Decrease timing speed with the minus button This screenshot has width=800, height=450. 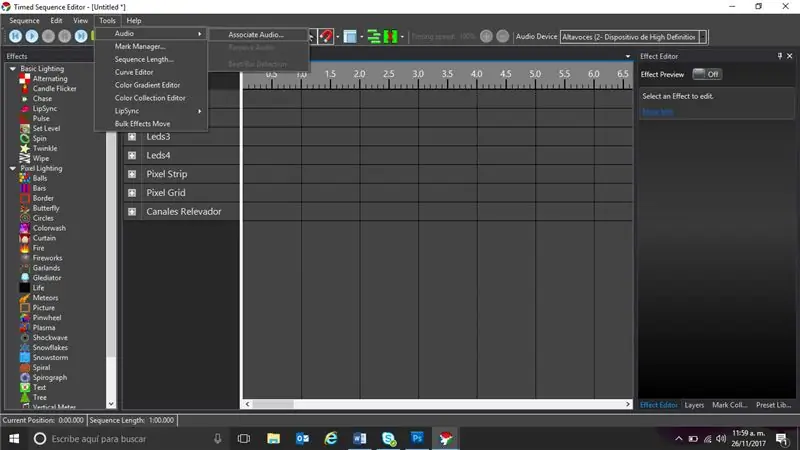[x=503, y=36]
